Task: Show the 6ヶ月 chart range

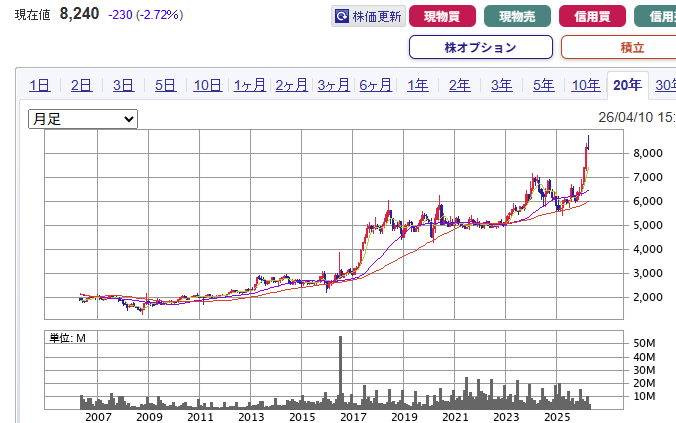Action: 376,85
